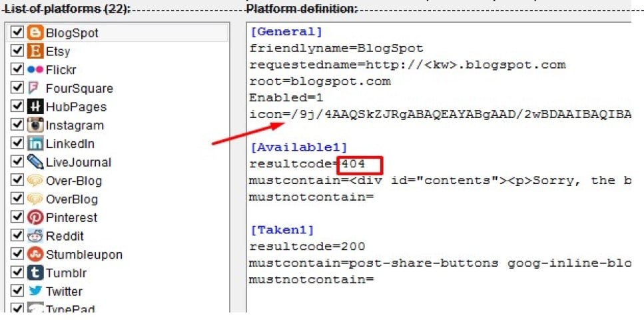Click the LinkedIn platform icon
Image resolution: width=644 pixels, height=336 pixels.
click(35, 143)
